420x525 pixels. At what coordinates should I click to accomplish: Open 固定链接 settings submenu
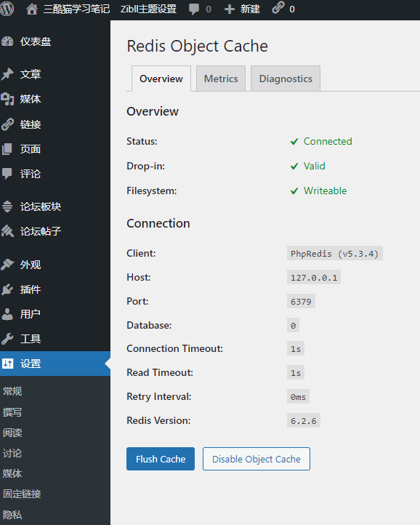[x=22, y=494]
